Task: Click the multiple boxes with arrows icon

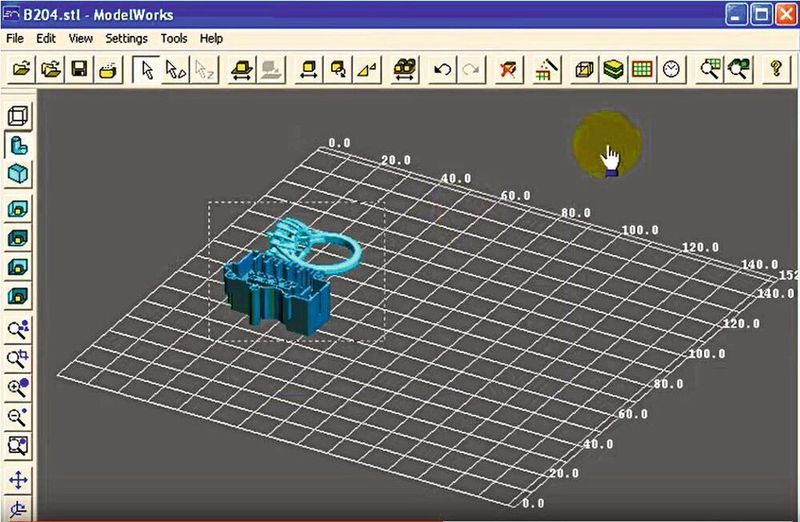Action: 405,69
